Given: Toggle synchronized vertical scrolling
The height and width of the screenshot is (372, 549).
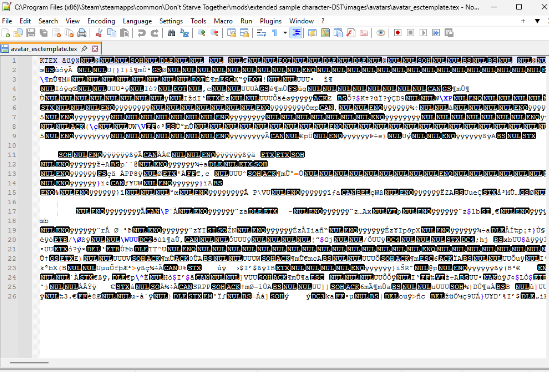Looking at the screenshot, I should coord(231,33).
